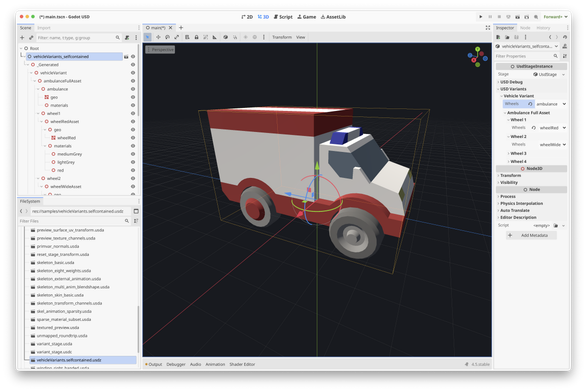Switch to the 2D workspace
Viewport: 587px width, 392px height.
247,17
